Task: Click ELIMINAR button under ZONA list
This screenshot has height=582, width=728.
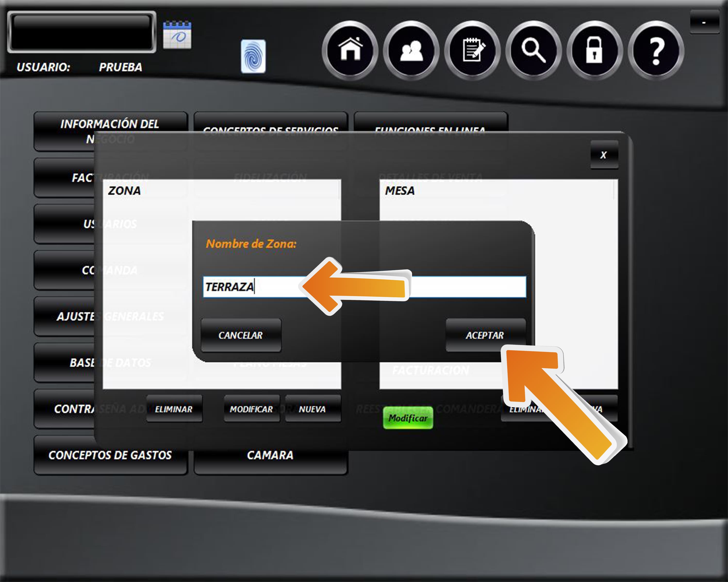Action: click(x=174, y=409)
